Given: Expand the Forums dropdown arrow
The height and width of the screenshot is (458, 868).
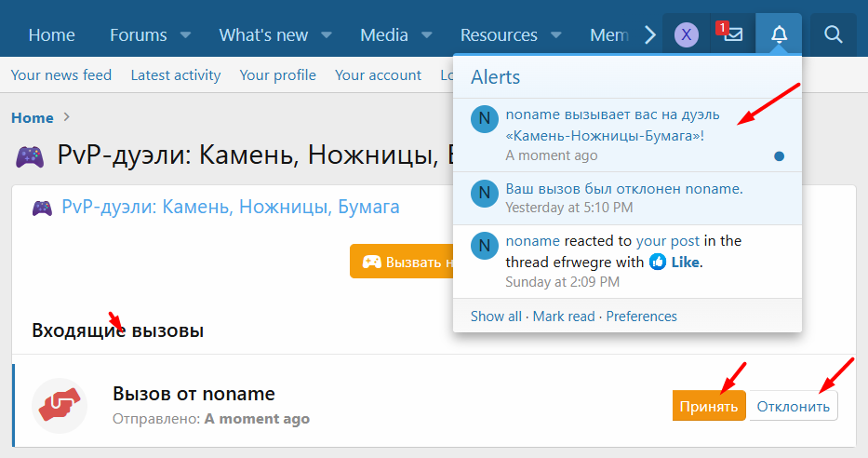Looking at the screenshot, I should coord(185,35).
